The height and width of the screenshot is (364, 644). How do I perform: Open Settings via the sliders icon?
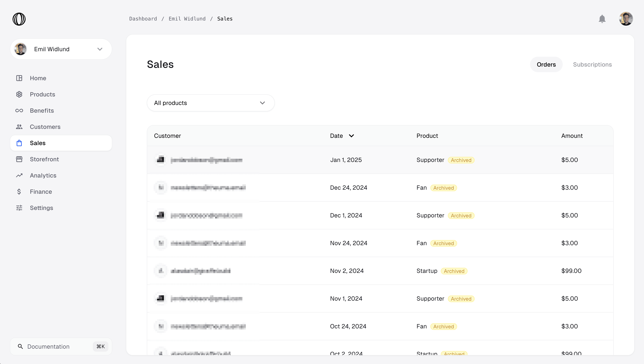point(19,208)
